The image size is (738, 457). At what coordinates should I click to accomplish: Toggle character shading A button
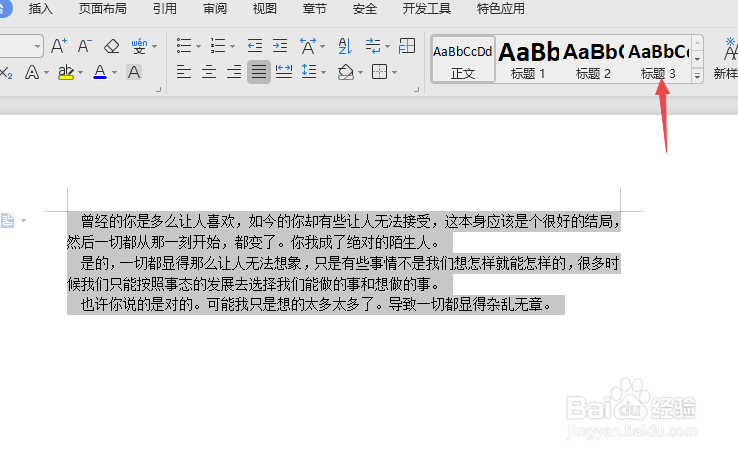[134, 72]
